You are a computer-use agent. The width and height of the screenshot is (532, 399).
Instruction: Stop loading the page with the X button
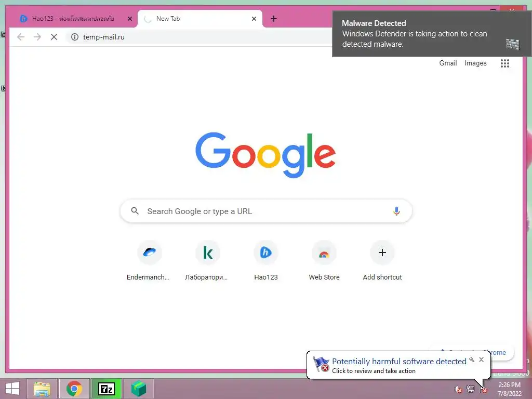click(x=54, y=37)
